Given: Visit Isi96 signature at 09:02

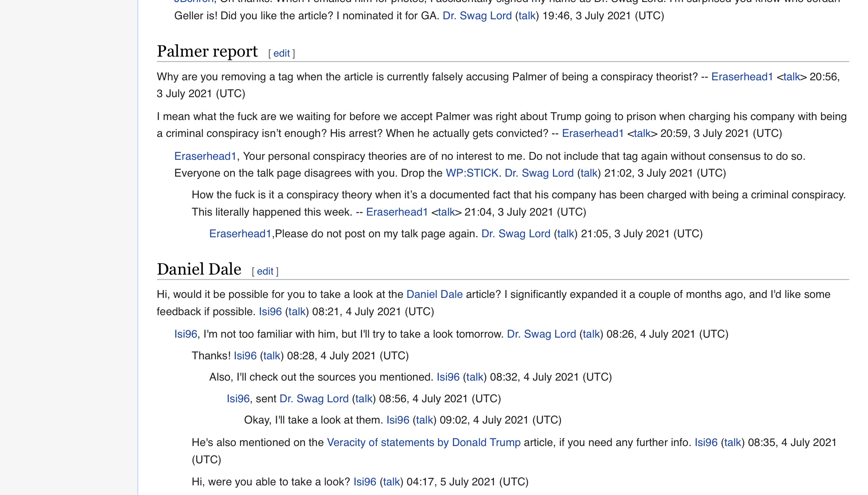Looking at the screenshot, I should tap(398, 420).
